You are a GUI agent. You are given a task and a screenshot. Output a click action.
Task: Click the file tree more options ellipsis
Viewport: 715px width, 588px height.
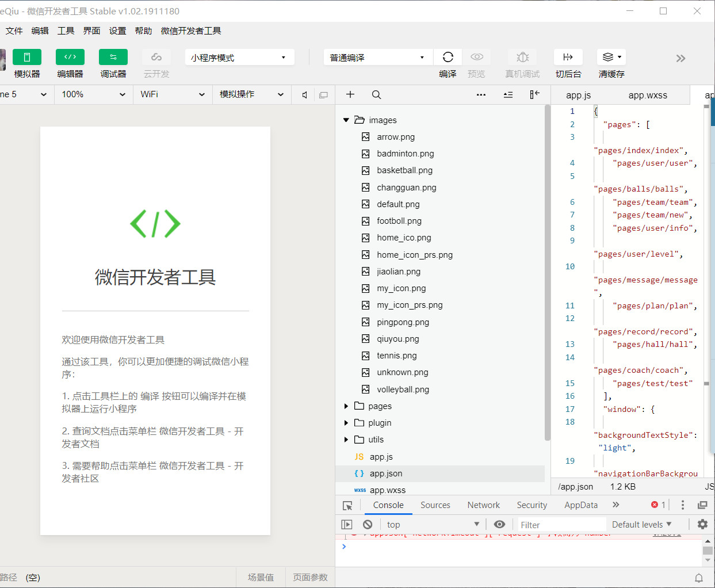click(481, 95)
